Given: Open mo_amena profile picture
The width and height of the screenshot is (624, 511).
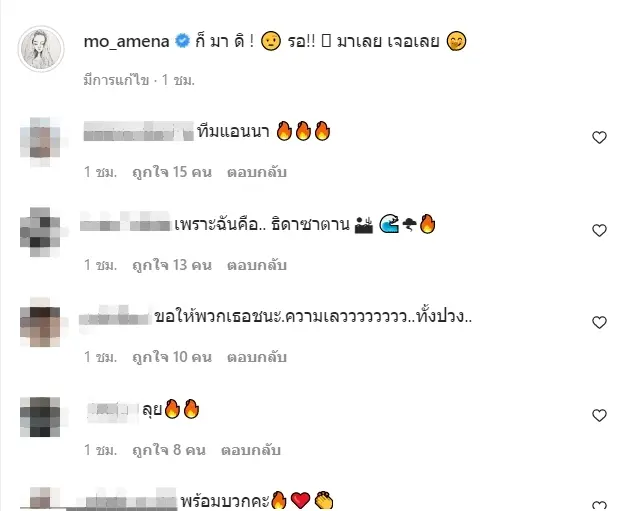Looking at the screenshot, I should point(41,49).
